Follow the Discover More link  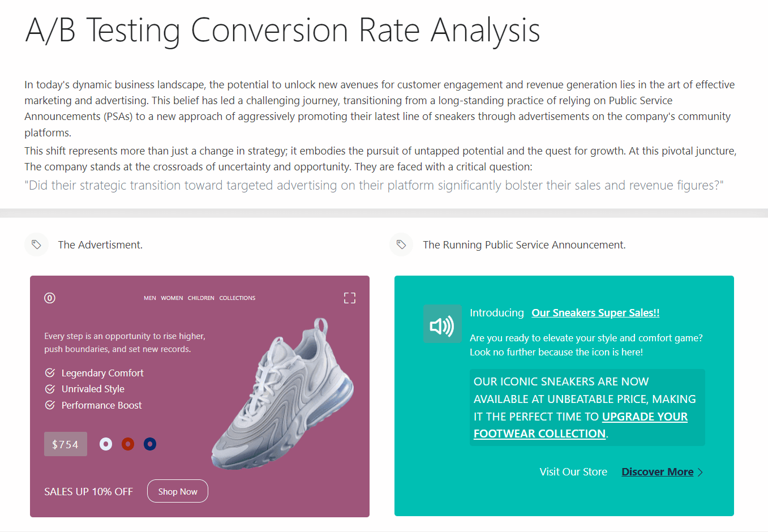click(x=657, y=472)
